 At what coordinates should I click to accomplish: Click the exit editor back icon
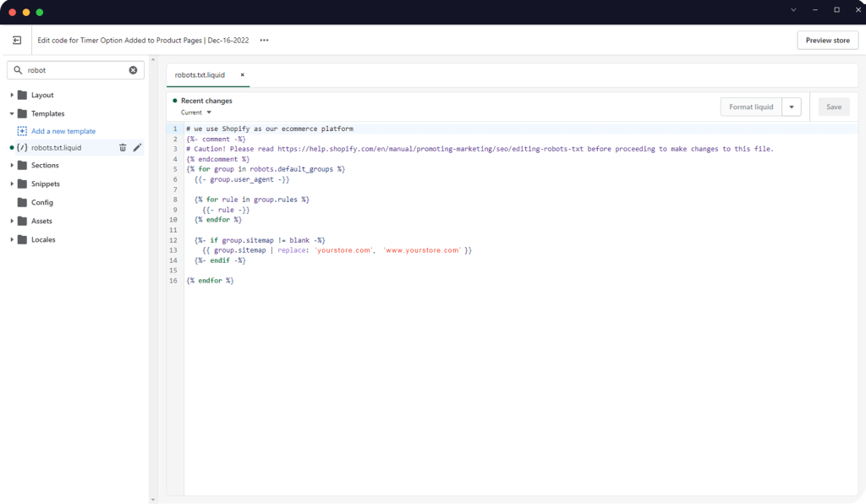17,40
